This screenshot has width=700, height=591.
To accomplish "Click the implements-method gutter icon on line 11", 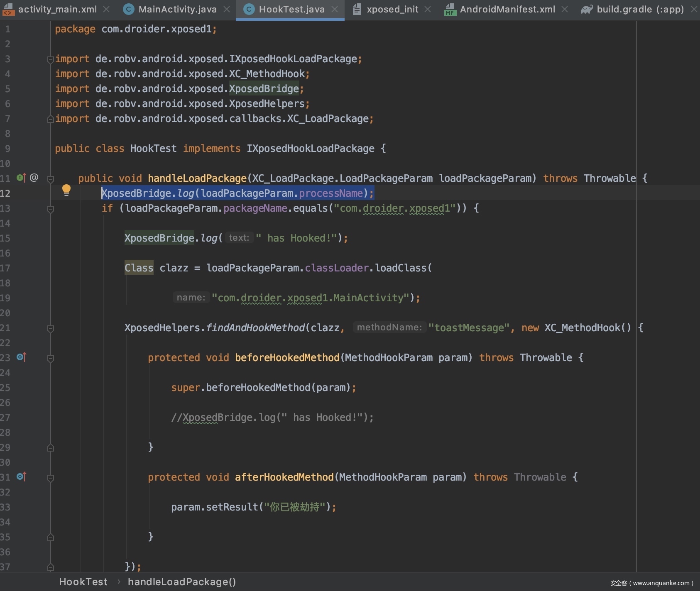I will [21, 178].
